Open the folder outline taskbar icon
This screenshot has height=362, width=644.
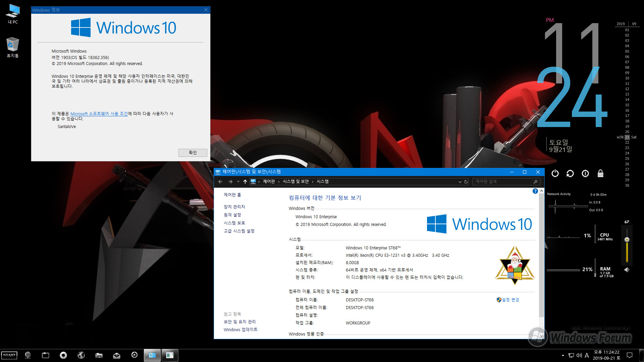point(46,355)
